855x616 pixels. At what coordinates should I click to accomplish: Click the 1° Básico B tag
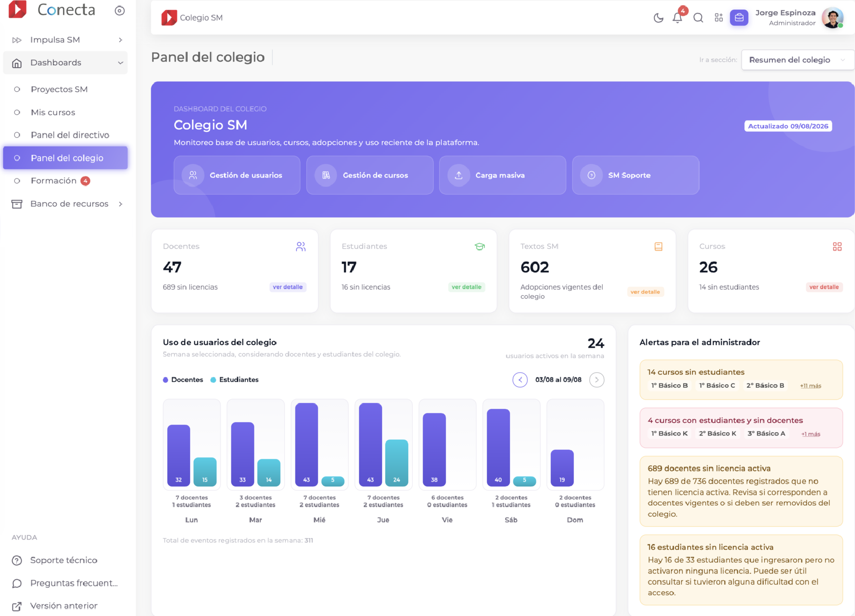tap(669, 386)
